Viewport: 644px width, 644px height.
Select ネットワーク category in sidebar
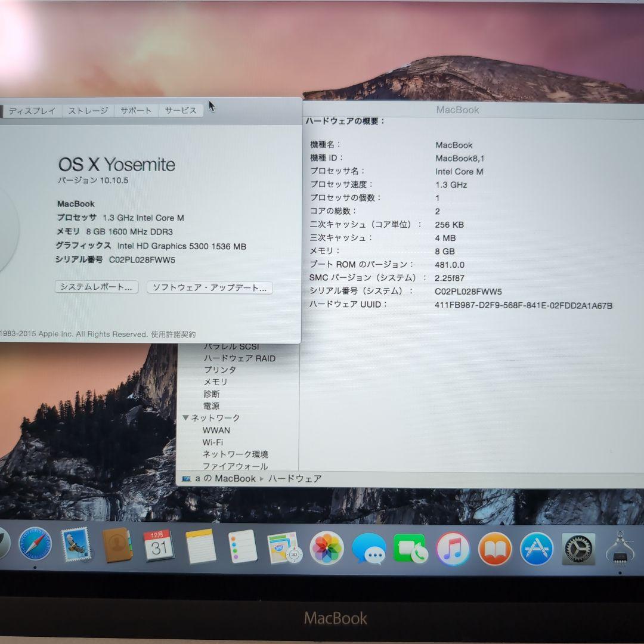215,417
